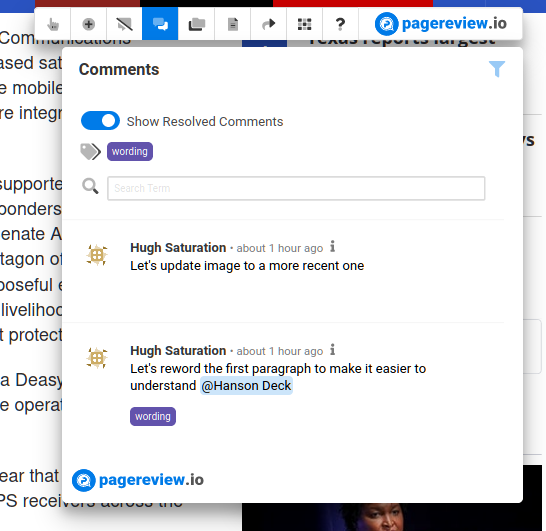Open the pages folder icon

197,24
